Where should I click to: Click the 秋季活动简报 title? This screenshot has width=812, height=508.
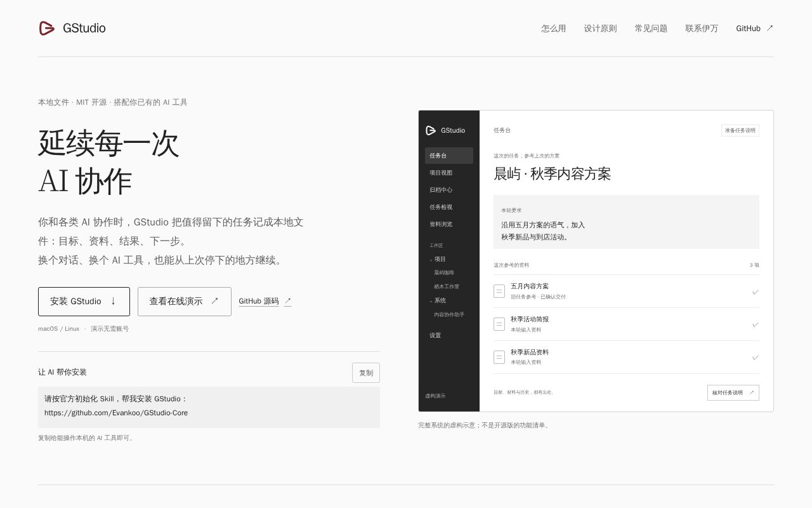pyautogui.click(x=530, y=319)
